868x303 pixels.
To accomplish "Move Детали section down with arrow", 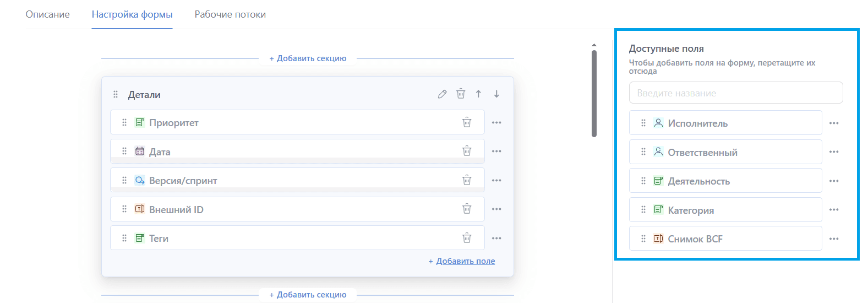I will (x=496, y=94).
